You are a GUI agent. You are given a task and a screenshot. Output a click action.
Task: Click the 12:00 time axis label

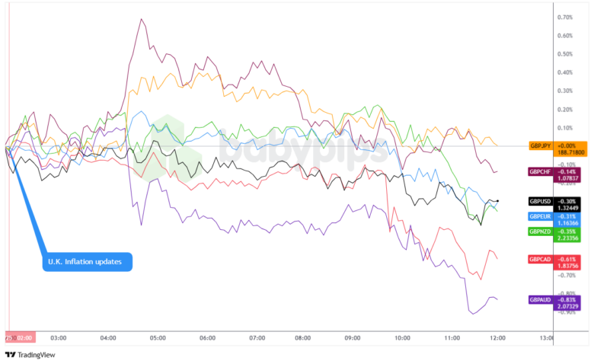point(497,337)
